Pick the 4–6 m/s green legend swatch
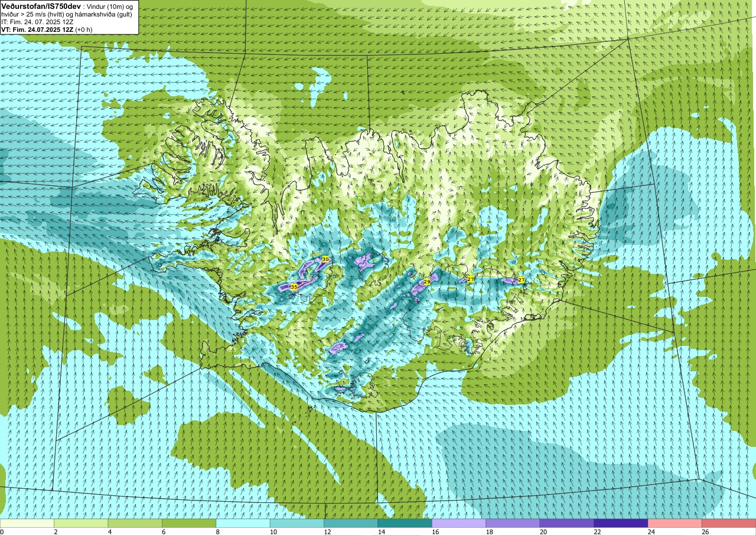This screenshot has height=536, width=756. (x=135, y=524)
